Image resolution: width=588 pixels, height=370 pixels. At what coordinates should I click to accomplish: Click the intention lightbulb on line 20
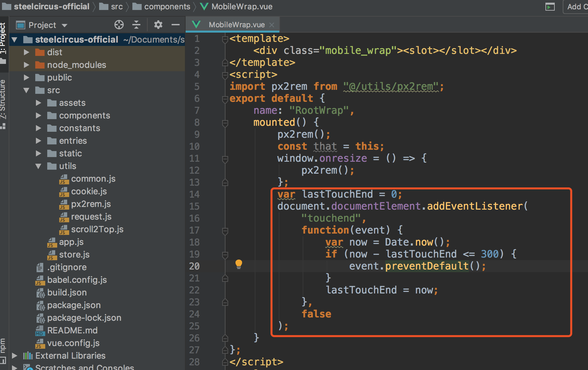pyautogui.click(x=239, y=265)
